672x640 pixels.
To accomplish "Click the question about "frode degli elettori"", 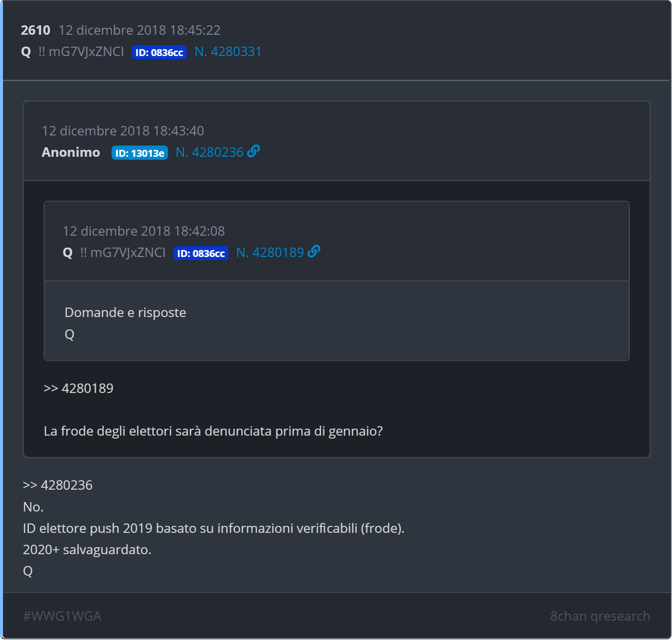I will (213, 431).
